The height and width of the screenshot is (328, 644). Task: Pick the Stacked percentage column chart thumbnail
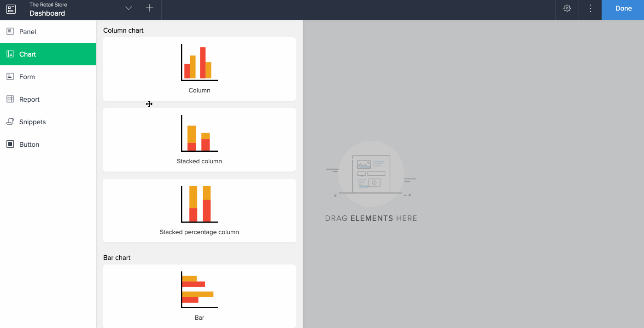point(199,211)
